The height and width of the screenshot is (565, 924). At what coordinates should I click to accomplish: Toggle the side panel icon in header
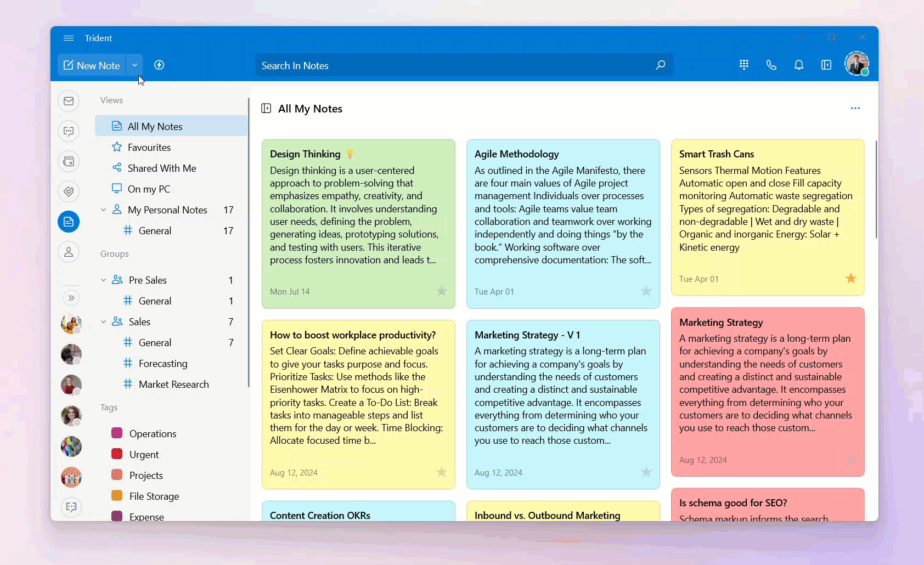pyautogui.click(x=826, y=65)
